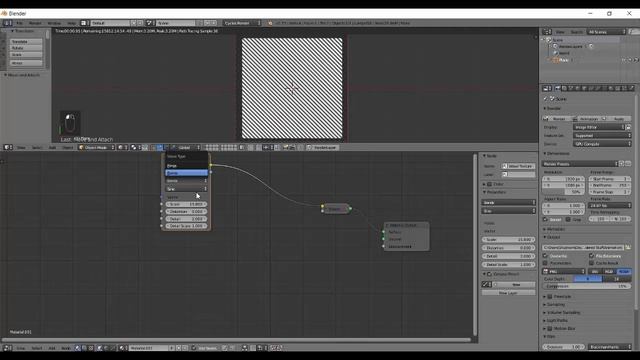Open the Display Image Editor dropdown
Viewport: 640px width, 360px height.
click(x=599, y=127)
